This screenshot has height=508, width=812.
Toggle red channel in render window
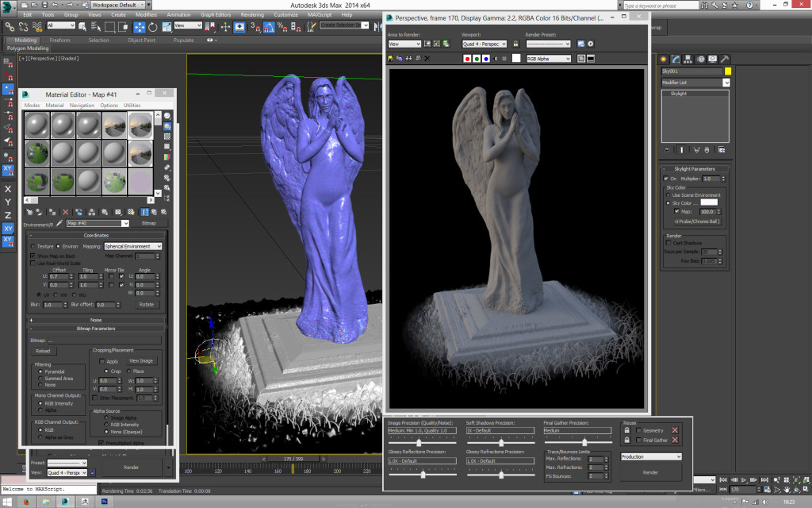click(467, 59)
